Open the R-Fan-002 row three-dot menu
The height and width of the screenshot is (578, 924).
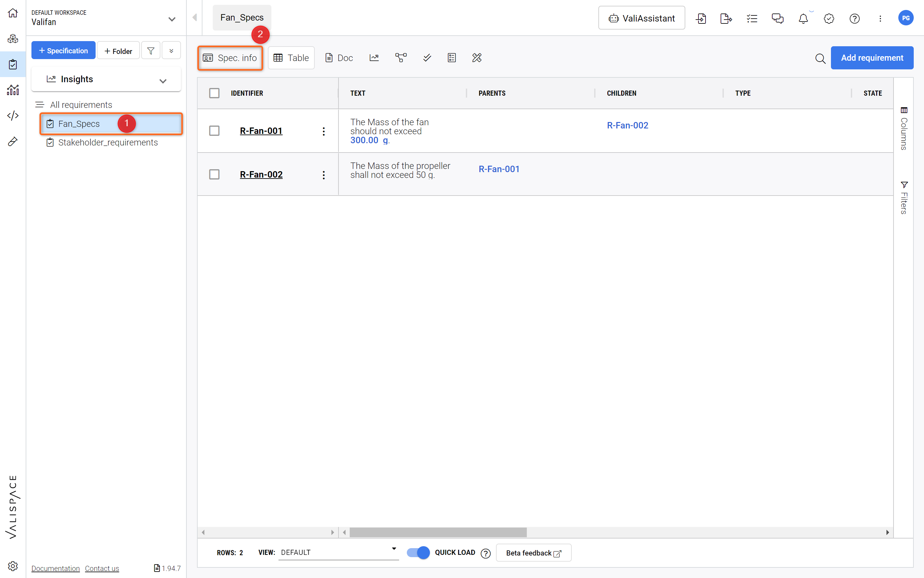click(324, 175)
